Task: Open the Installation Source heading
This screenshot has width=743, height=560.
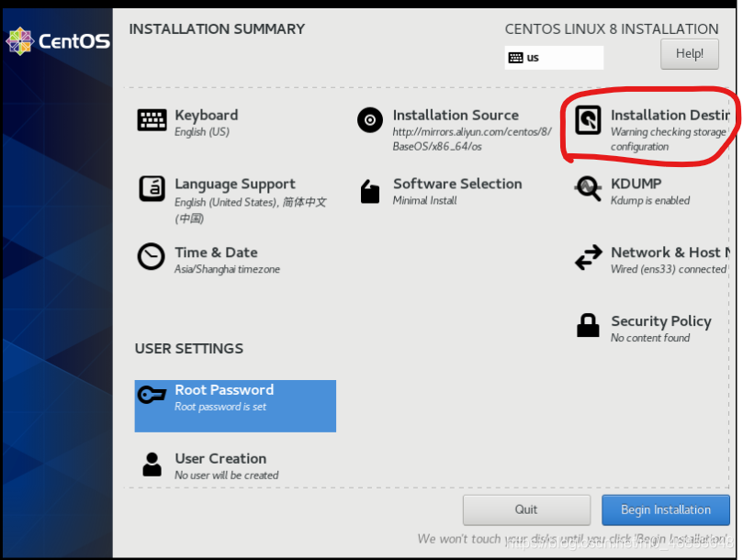Action: point(456,115)
